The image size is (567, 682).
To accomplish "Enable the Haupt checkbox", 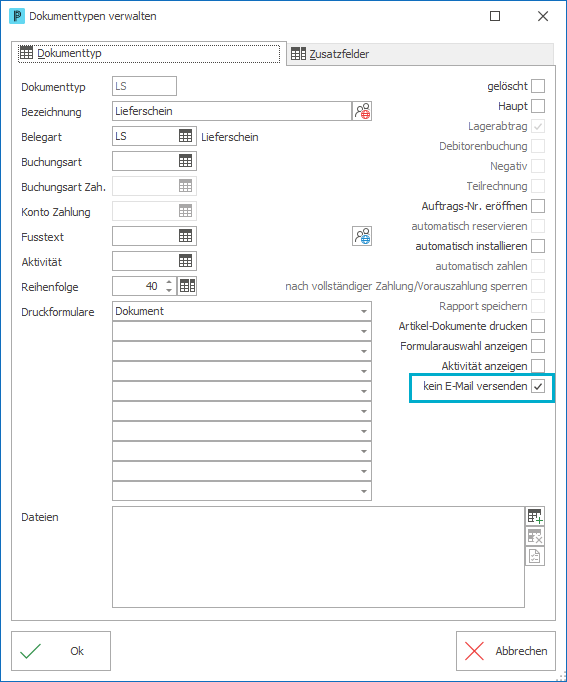I will coord(538,106).
